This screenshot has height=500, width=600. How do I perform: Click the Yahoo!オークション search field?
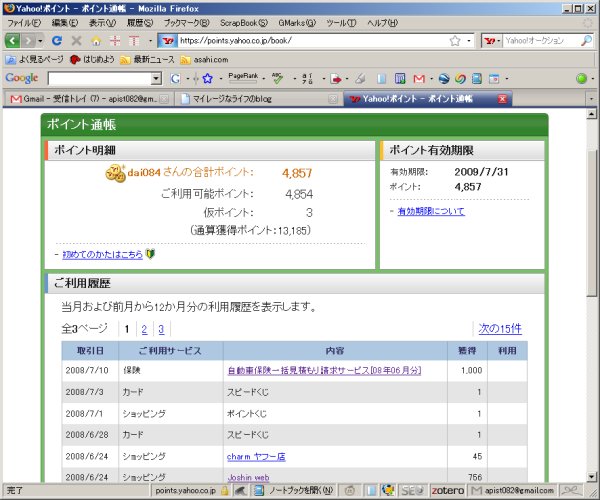541,41
